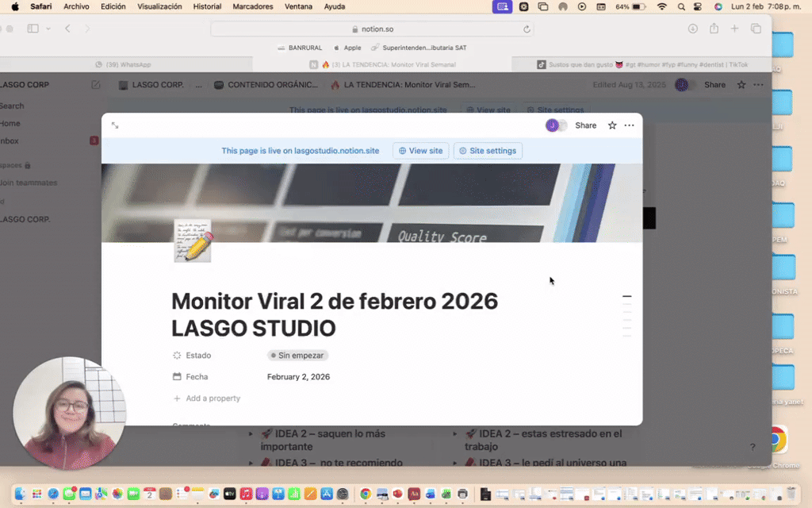This screenshot has width=812, height=508.
Task: Expand IDEA 2 – estas estresado en el trabajo
Action: 455,434
